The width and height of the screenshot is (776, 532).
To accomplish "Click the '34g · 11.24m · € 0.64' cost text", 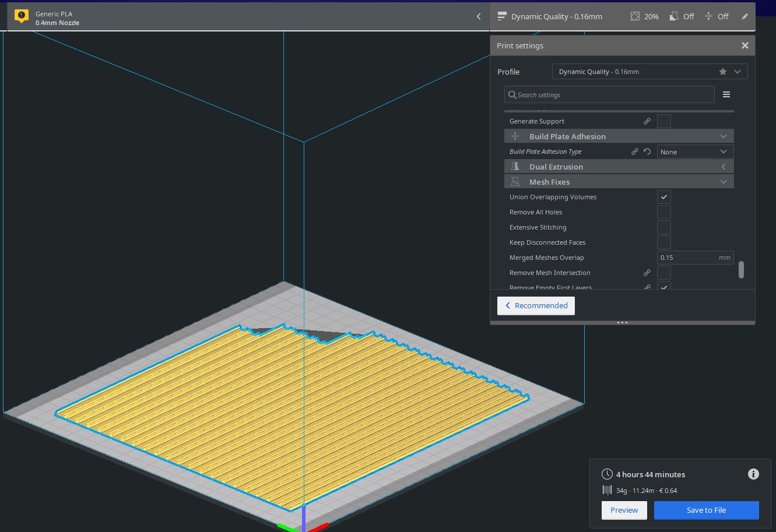I will pyautogui.click(x=647, y=491).
